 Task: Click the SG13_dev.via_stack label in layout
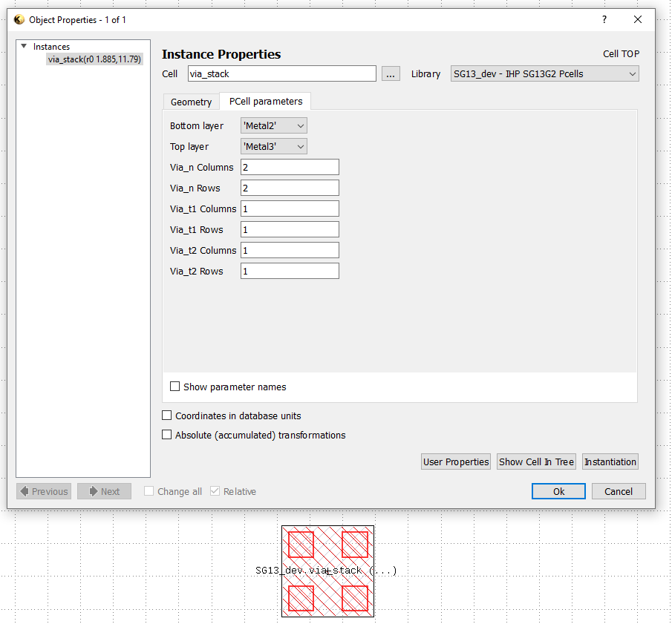pos(326,571)
